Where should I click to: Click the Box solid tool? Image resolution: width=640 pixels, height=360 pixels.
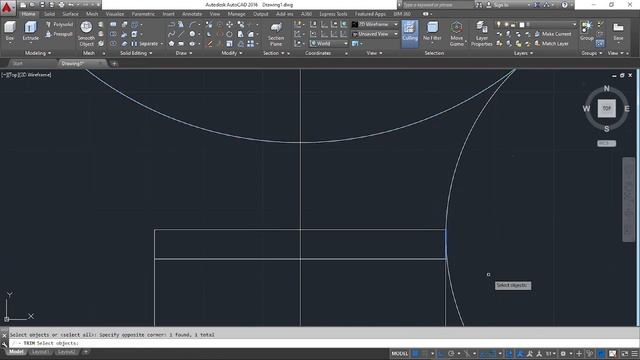coord(10,31)
